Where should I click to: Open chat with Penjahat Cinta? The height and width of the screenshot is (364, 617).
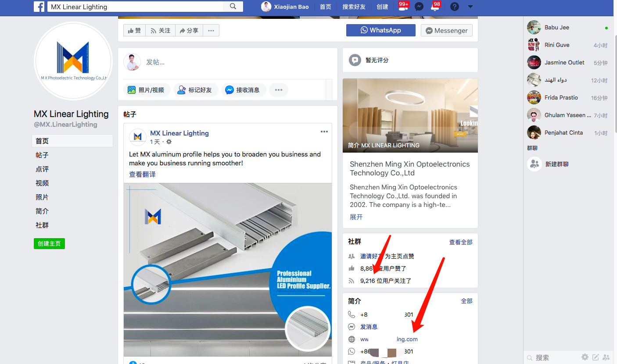[x=567, y=132]
